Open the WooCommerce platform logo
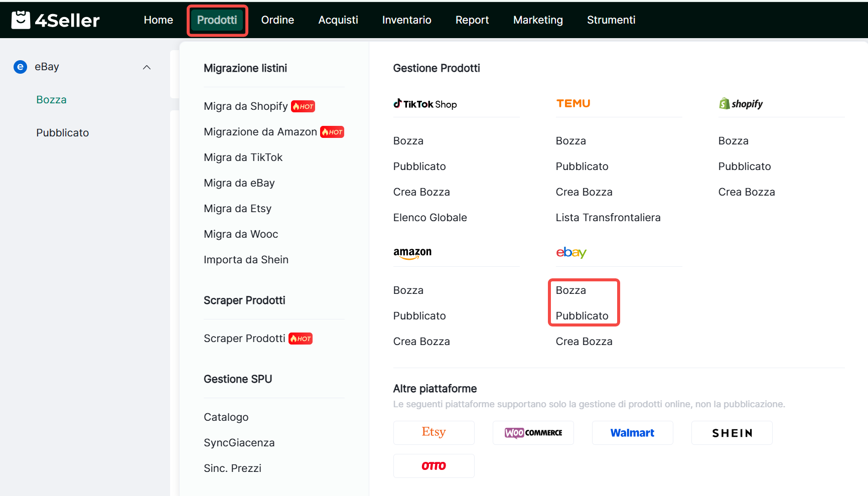 click(533, 433)
